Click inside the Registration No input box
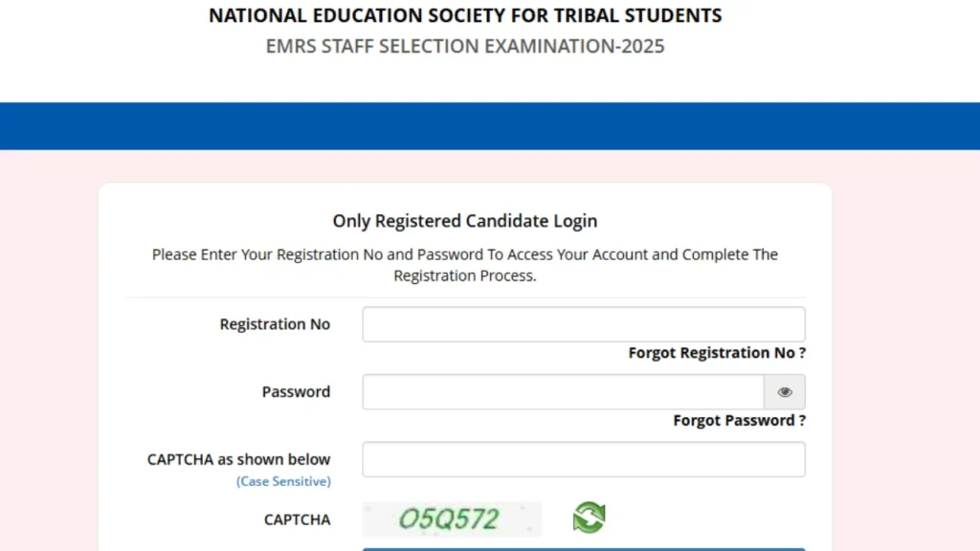Viewport: 980px width, 551px height. tap(583, 323)
